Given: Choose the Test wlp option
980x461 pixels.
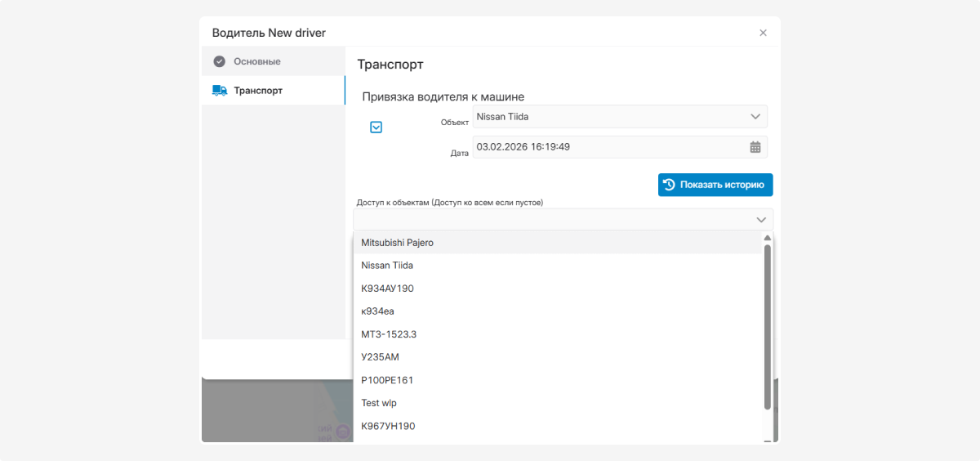Looking at the screenshot, I should click(379, 403).
